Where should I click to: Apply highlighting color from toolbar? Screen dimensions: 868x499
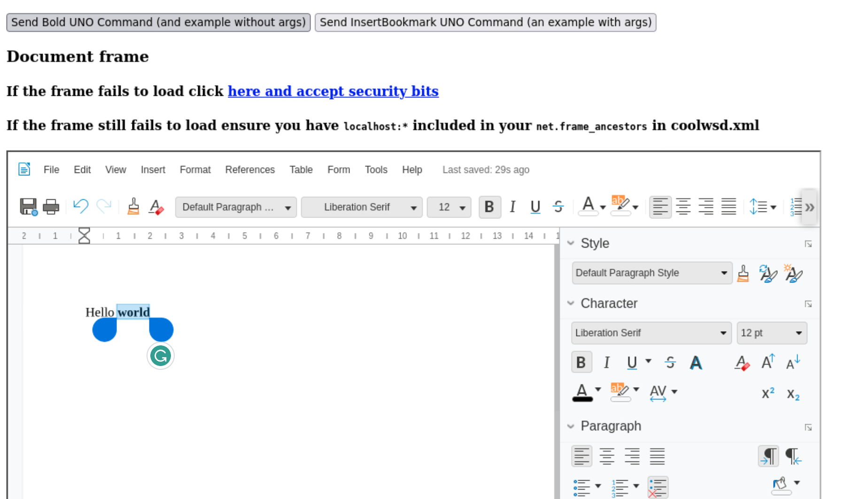[x=620, y=207]
